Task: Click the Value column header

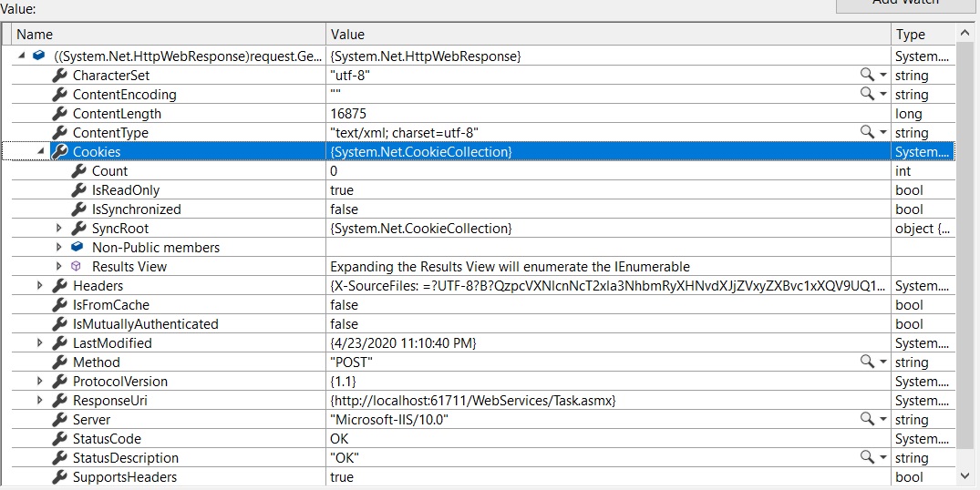Action: (x=606, y=35)
